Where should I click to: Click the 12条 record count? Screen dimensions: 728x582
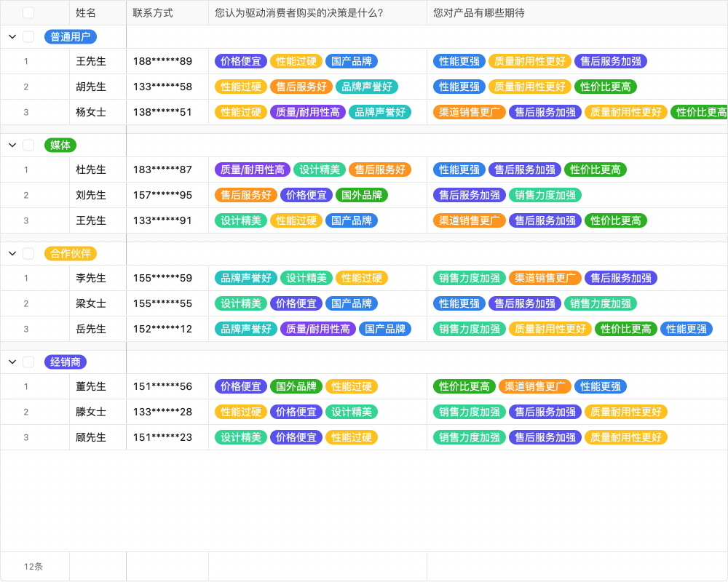pyautogui.click(x=34, y=566)
